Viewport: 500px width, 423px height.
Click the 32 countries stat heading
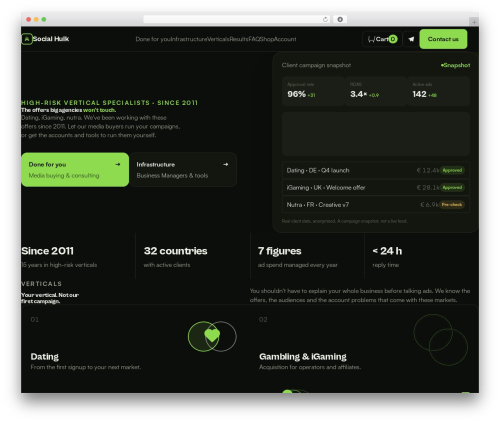pyautogui.click(x=175, y=251)
